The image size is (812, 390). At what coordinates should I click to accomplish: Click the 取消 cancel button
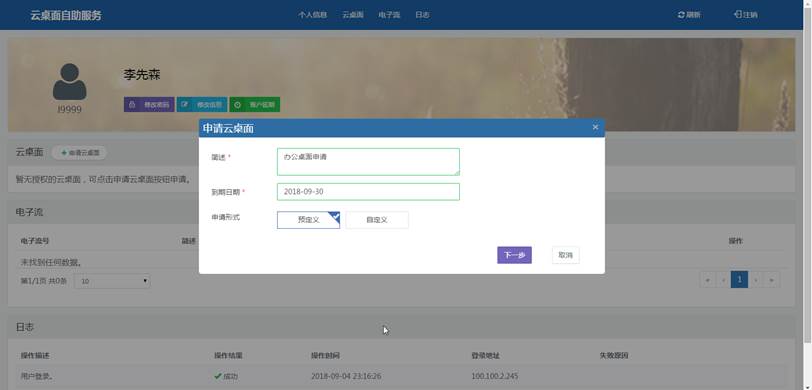coord(566,255)
